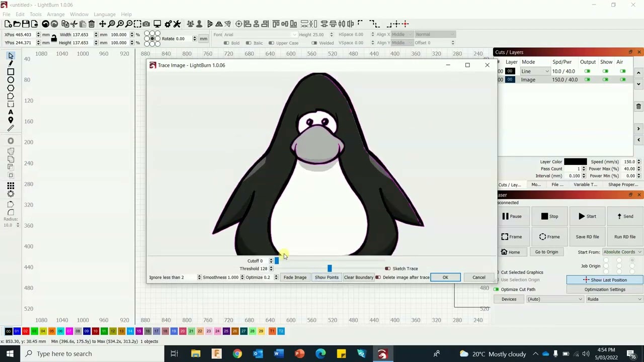Image resolution: width=644 pixels, height=362 pixels.
Task: Click the Open file folder icon
Action: coord(17,24)
